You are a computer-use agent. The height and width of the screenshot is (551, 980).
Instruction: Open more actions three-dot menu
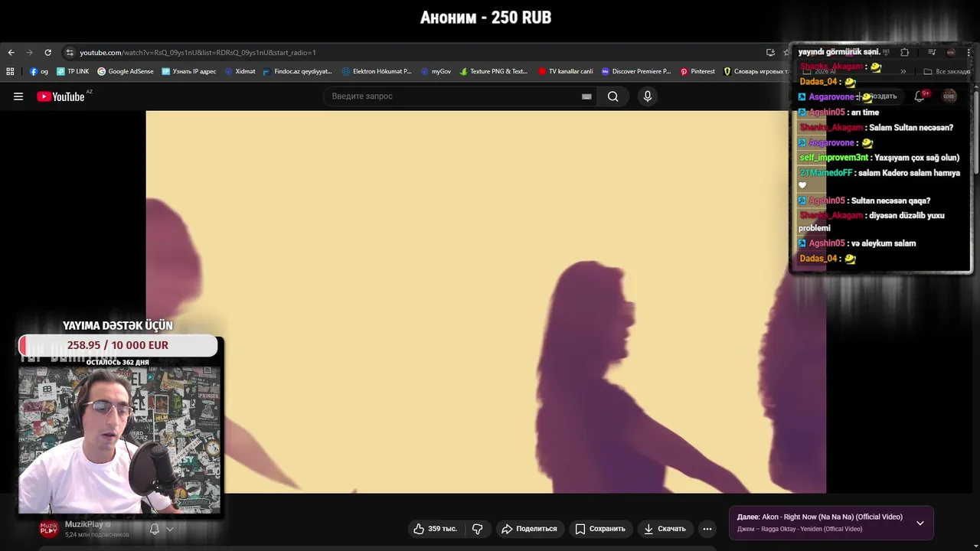coord(707,529)
